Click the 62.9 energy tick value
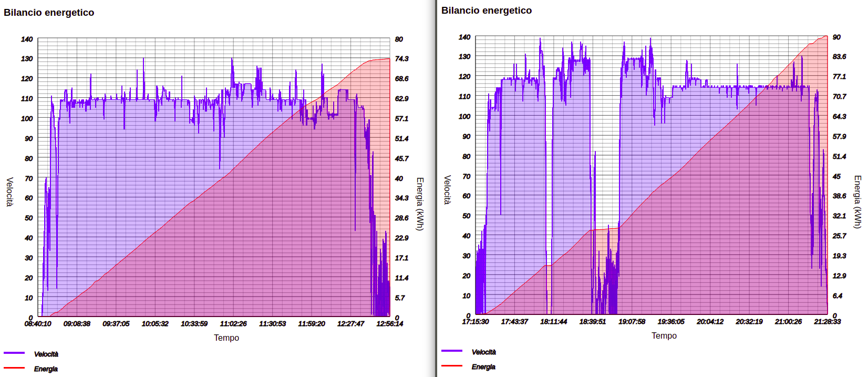The image size is (868, 377). [x=402, y=99]
